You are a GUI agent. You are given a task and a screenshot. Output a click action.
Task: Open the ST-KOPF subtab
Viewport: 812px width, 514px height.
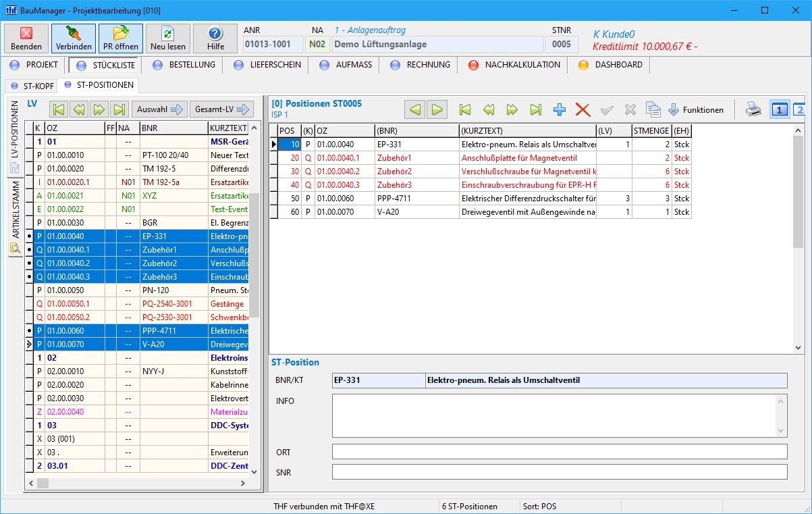click(32, 86)
